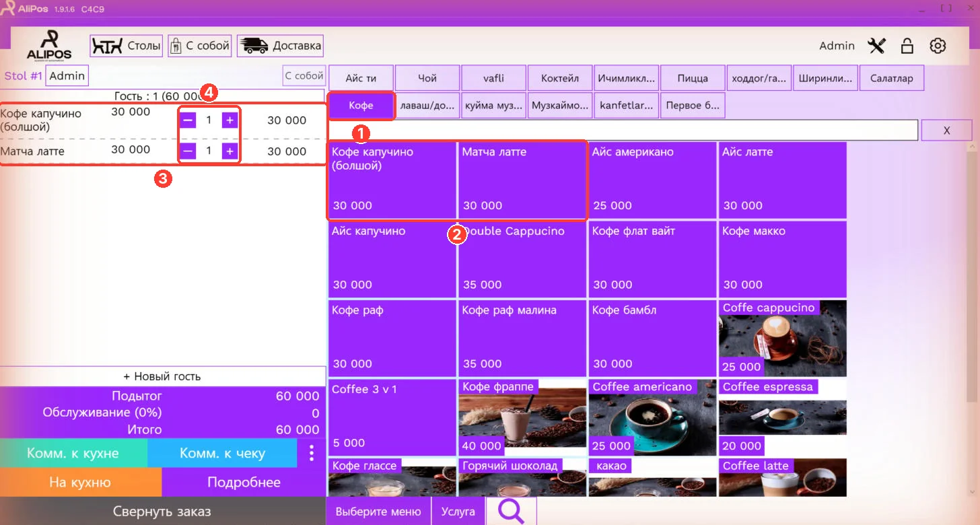This screenshot has height=525, width=980.
Task: Open the Столы tables view
Action: click(x=127, y=46)
